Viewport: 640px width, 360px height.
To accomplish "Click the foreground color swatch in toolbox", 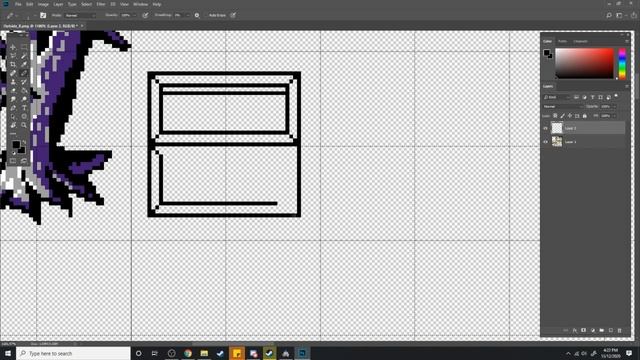I will pyautogui.click(x=16, y=144).
